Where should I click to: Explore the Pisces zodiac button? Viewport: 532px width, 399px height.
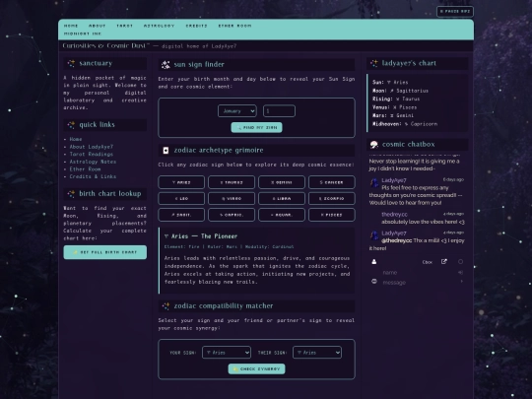[332, 215]
